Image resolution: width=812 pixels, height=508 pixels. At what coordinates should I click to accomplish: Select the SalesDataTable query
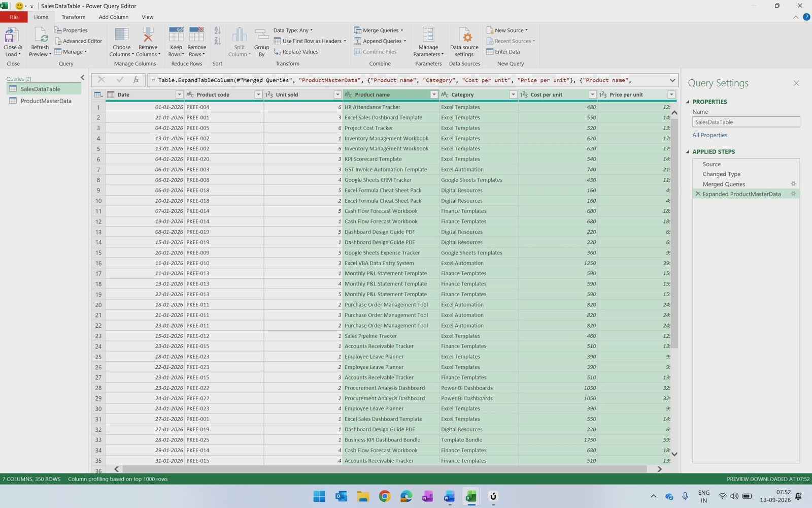click(44, 89)
